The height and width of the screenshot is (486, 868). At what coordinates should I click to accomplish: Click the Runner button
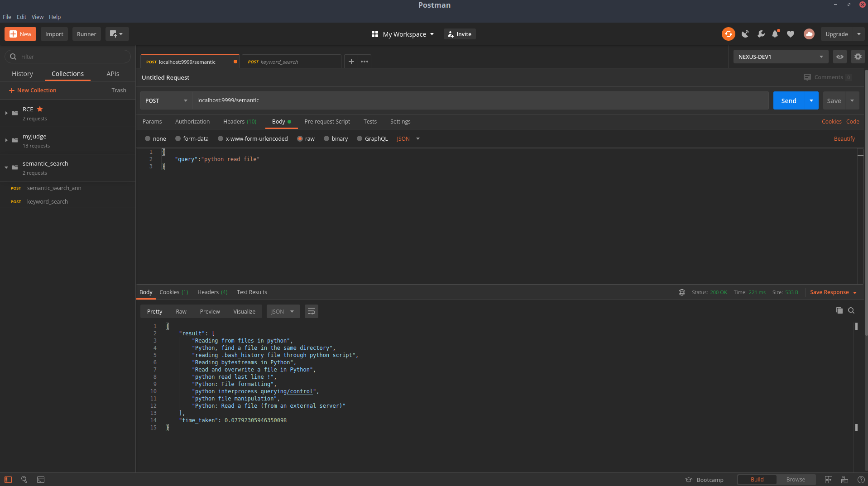[86, 34]
